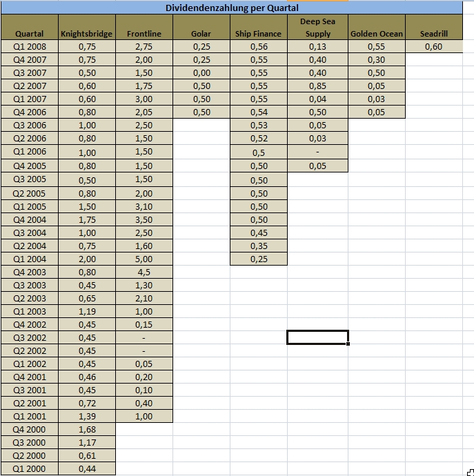The width and height of the screenshot is (474, 476).
Task: Click Frontline value 3,10 in Q1 2005
Action: pyautogui.click(x=144, y=206)
